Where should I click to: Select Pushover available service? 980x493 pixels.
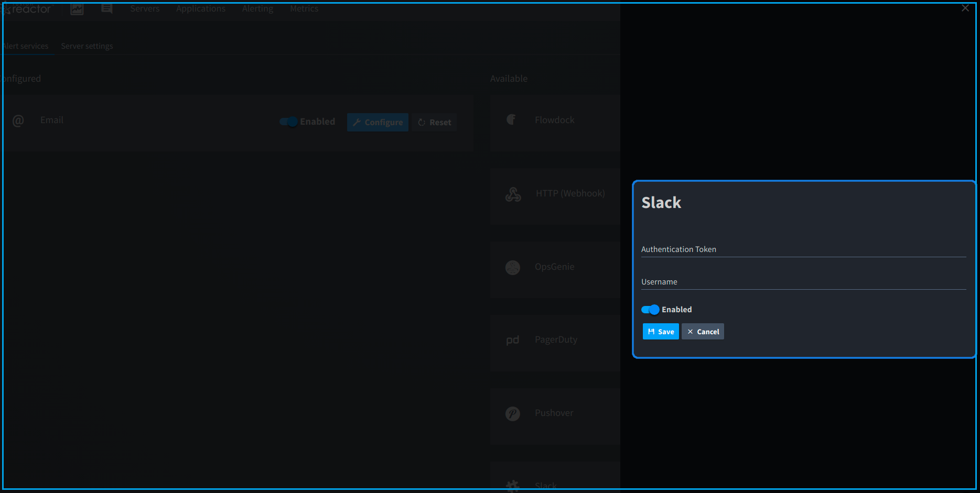(x=555, y=417)
